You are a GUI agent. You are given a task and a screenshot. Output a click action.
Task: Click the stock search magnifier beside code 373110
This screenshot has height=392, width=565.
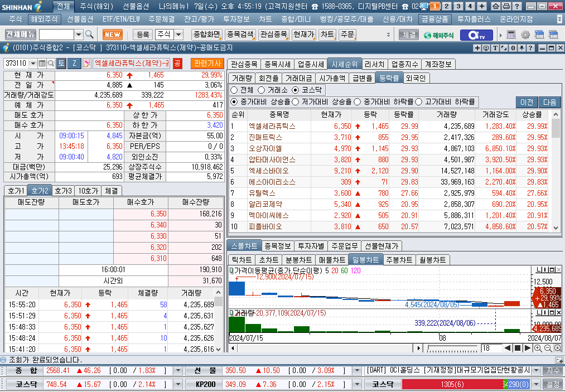[51, 64]
